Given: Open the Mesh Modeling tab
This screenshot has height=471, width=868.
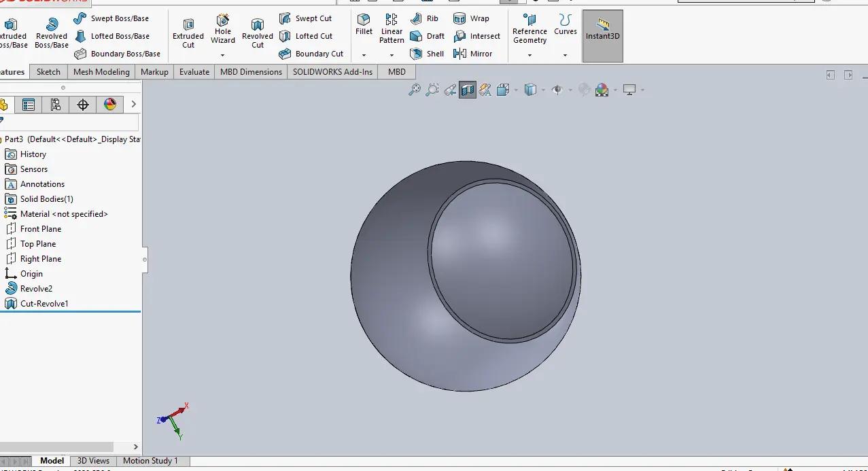Looking at the screenshot, I should 101,72.
